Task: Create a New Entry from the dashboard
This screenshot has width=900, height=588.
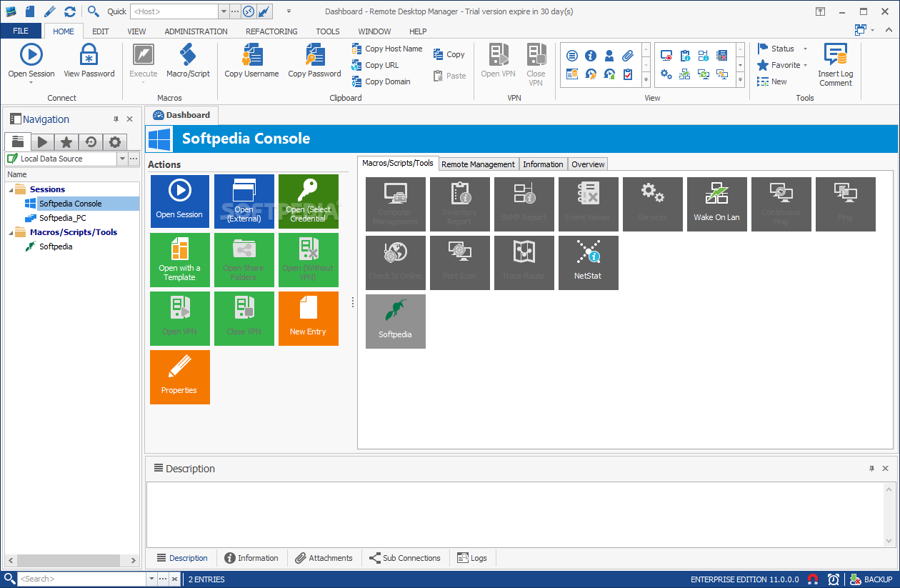Action: pos(308,318)
